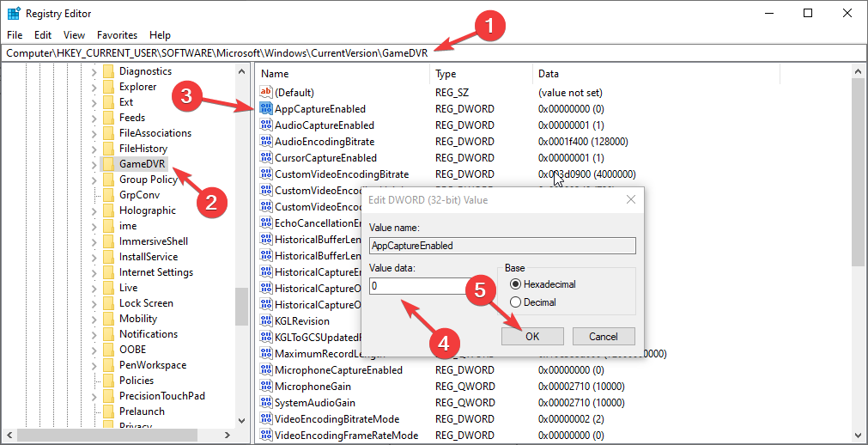Close the Edit DWORD dialog
Screen dimensions: 868x445
[630, 200]
